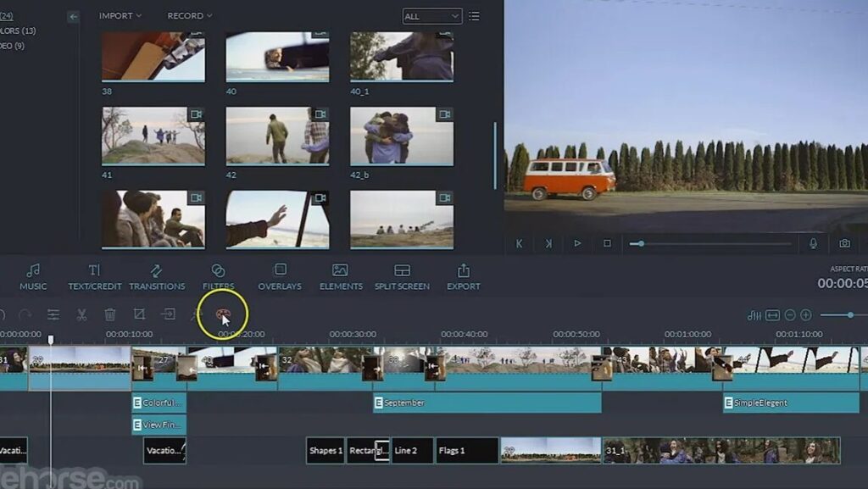The width and height of the screenshot is (868, 489).
Task: Switch to the TRANSITIONS tab
Action: pos(157,277)
